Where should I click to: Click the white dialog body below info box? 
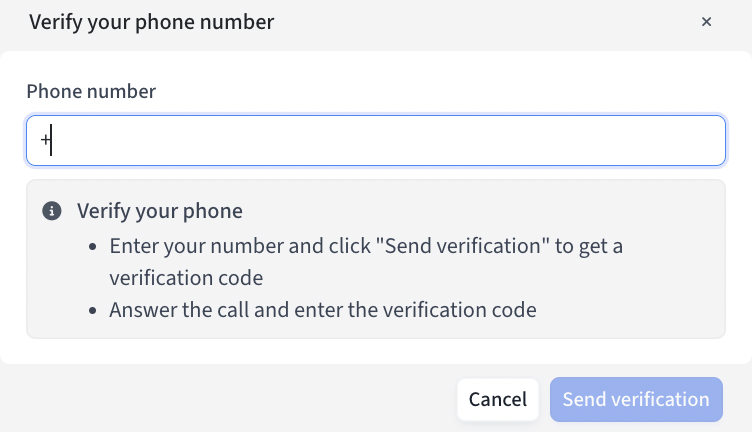376,351
